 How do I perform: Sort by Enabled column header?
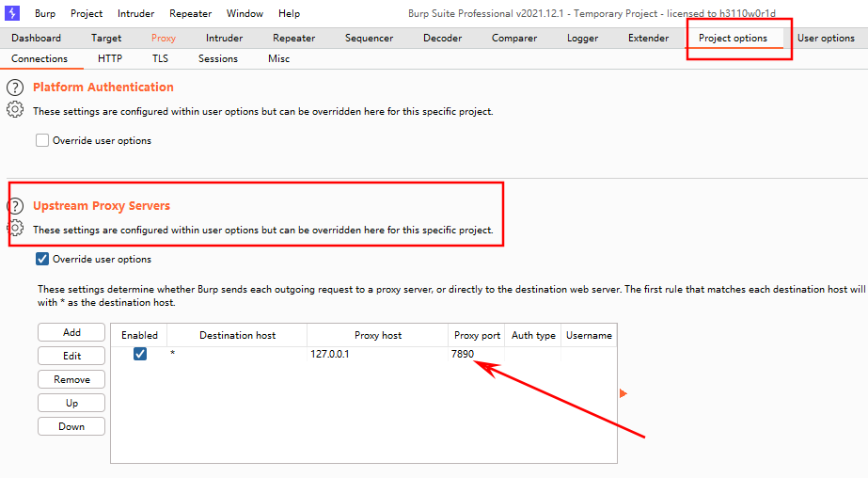click(x=139, y=335)
